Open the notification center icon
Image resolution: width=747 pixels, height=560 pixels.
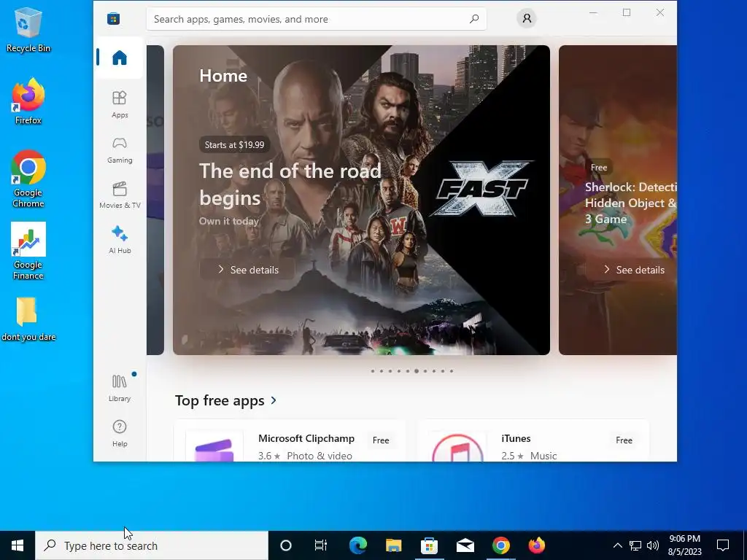(723, 545)
